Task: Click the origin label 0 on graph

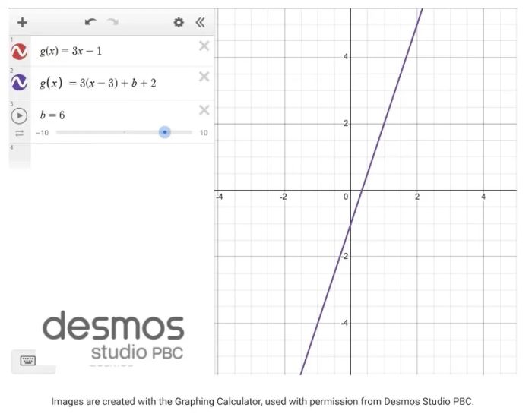Action: [345, 197]
